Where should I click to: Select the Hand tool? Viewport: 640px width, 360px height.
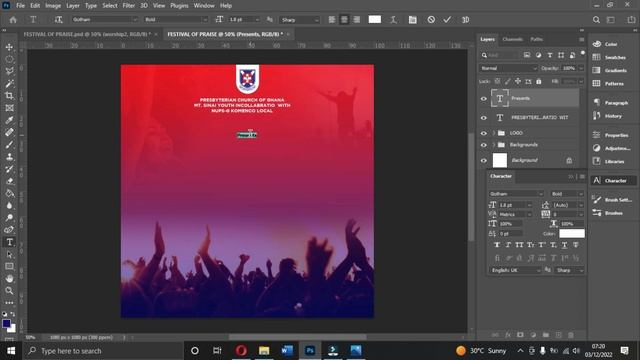(x=9, y=279)
